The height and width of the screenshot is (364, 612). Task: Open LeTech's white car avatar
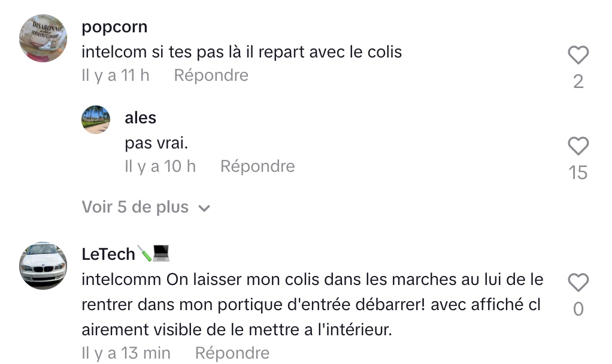[43, 265]
